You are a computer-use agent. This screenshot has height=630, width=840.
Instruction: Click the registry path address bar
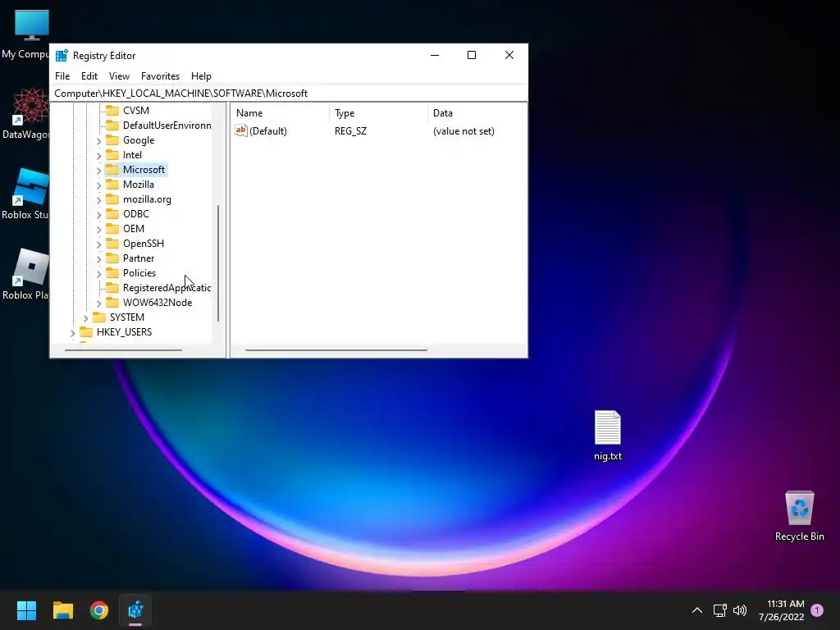[289, 94]
